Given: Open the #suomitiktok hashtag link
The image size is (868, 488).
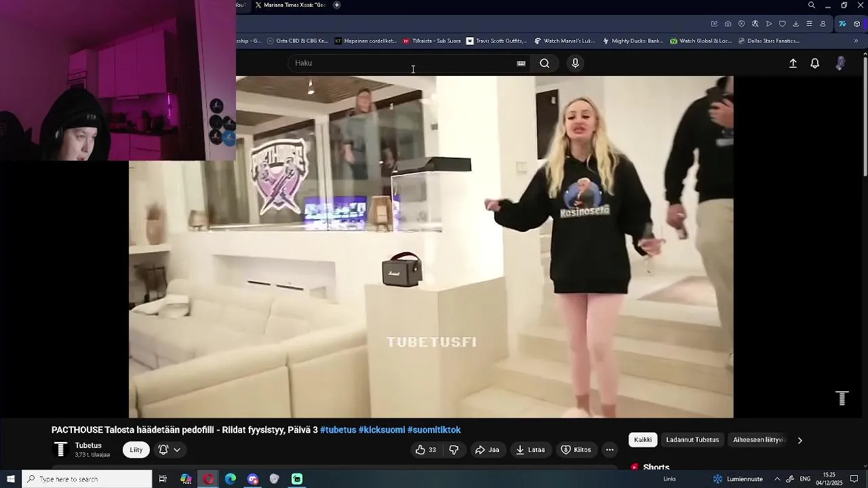Looking at the screenshot, I should pos(434,430).
